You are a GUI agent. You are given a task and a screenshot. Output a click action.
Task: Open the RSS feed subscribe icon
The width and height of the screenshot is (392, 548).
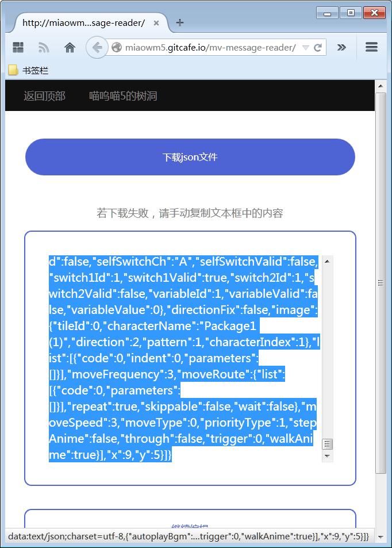44,48
